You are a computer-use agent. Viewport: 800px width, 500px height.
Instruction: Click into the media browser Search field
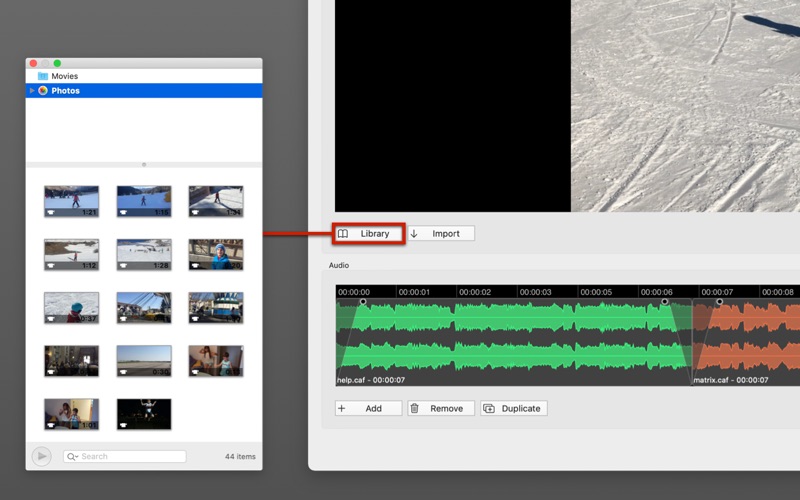point(125,457)
